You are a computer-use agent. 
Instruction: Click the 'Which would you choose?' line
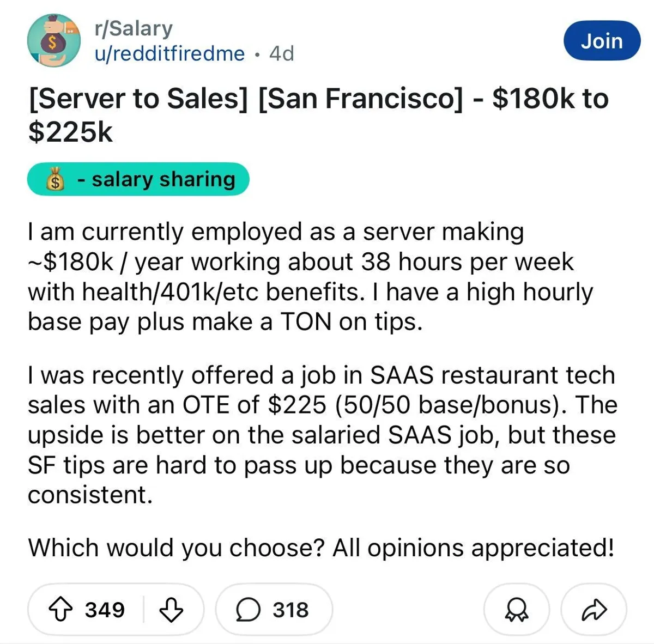point(320,548)
